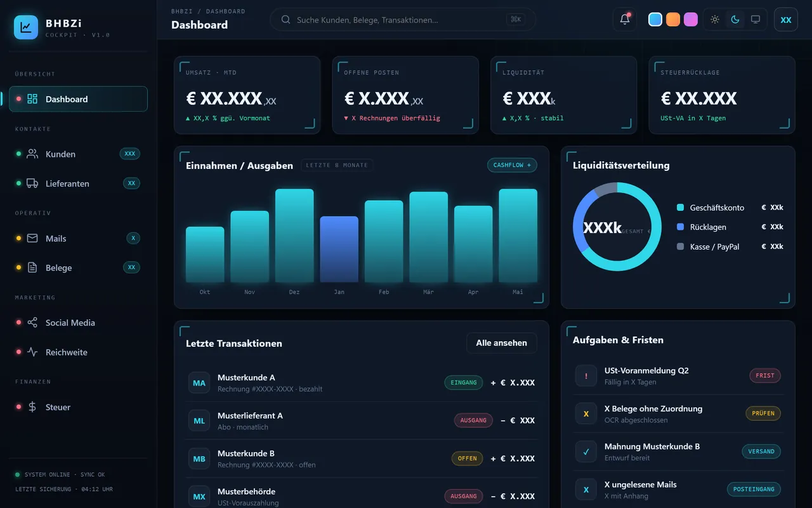This screenshot has width=812, height=508.
Task: Click the Steuerrücklage card
Action: pos(722,95)
